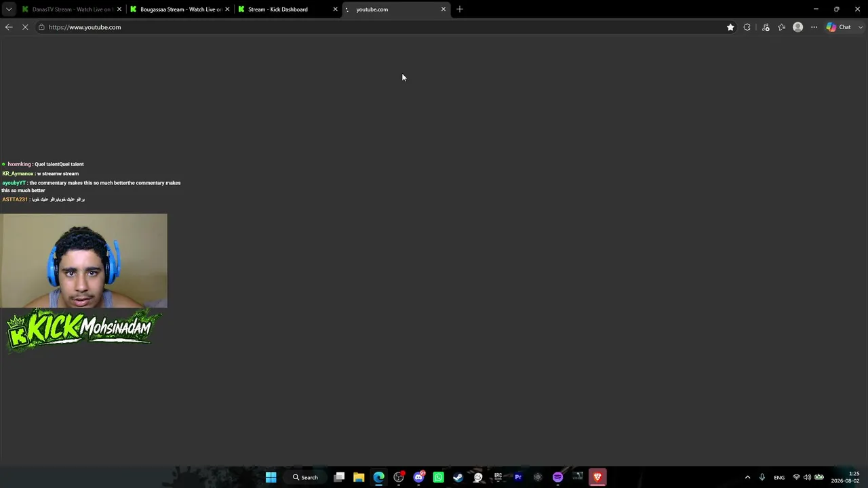Expand the tab search dropdown
The height and width of the screenshot is (488, 868).
point(8,9)
